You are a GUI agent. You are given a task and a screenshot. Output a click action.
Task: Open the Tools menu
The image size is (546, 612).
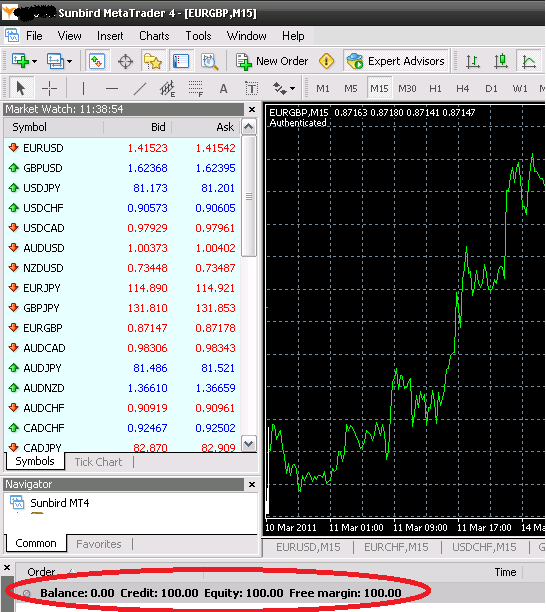[x=198, y=36]
